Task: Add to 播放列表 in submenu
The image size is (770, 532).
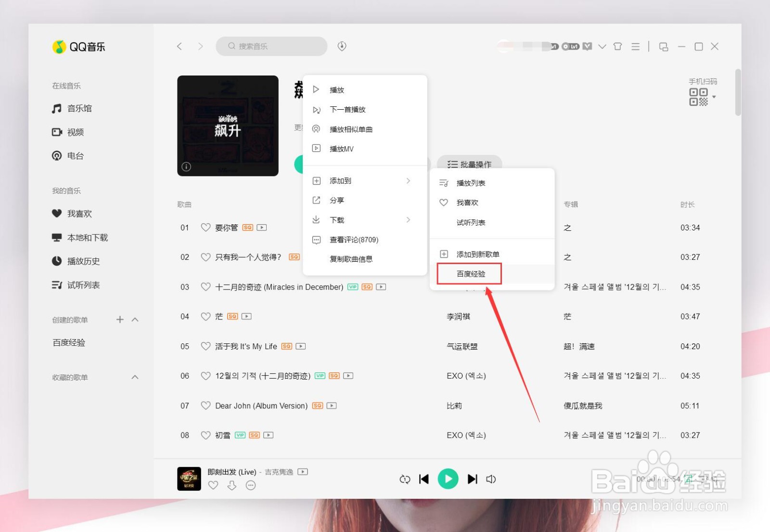Action: pos(492,183)
